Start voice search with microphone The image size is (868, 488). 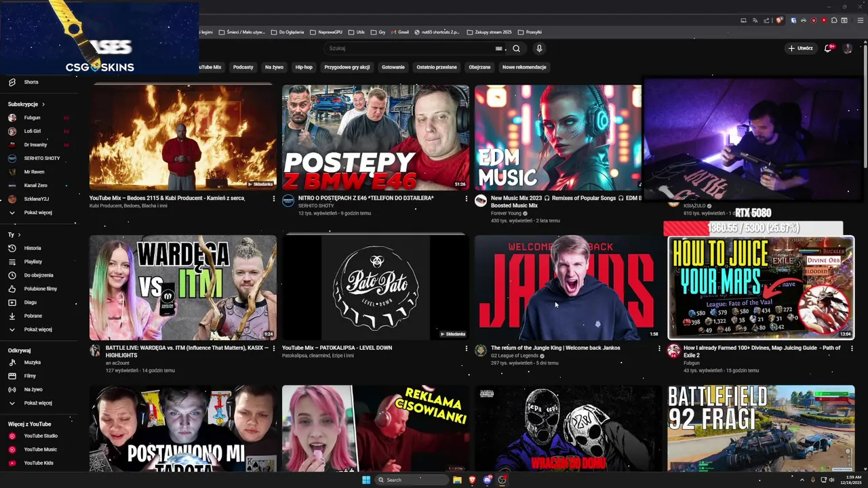(539, 48)
